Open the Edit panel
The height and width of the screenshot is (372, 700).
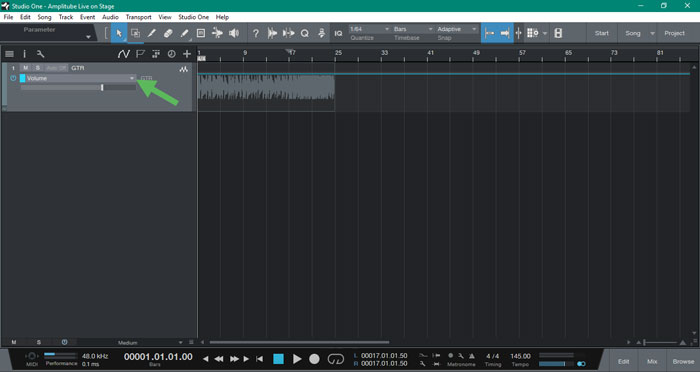pos(624,361)
